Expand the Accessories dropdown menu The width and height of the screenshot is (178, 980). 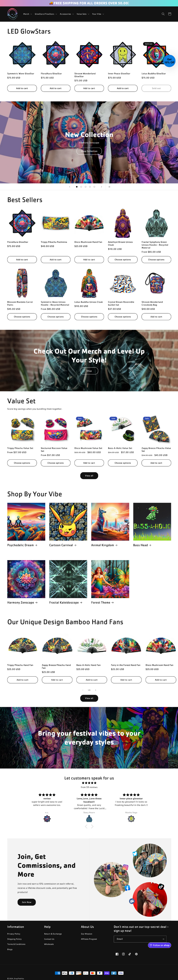click(67, 14)
